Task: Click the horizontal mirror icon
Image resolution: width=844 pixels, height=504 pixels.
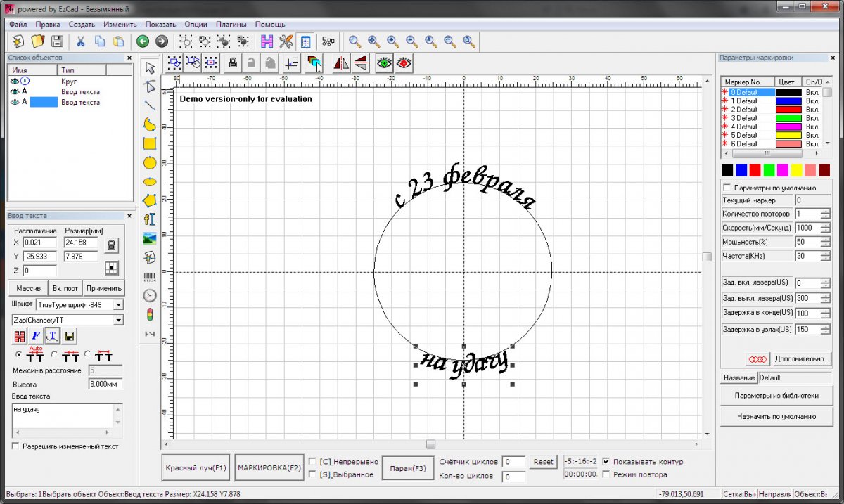Action: point(340,63)
